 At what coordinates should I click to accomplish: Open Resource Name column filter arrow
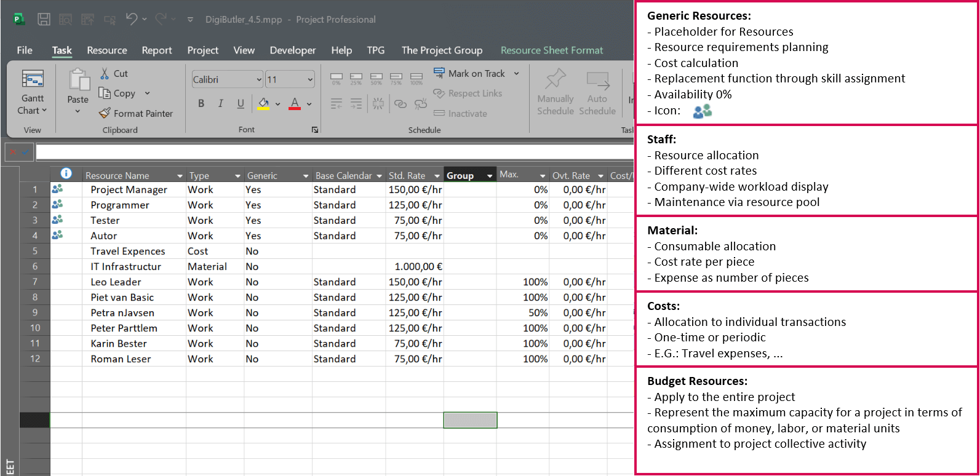tap(180, 176)
